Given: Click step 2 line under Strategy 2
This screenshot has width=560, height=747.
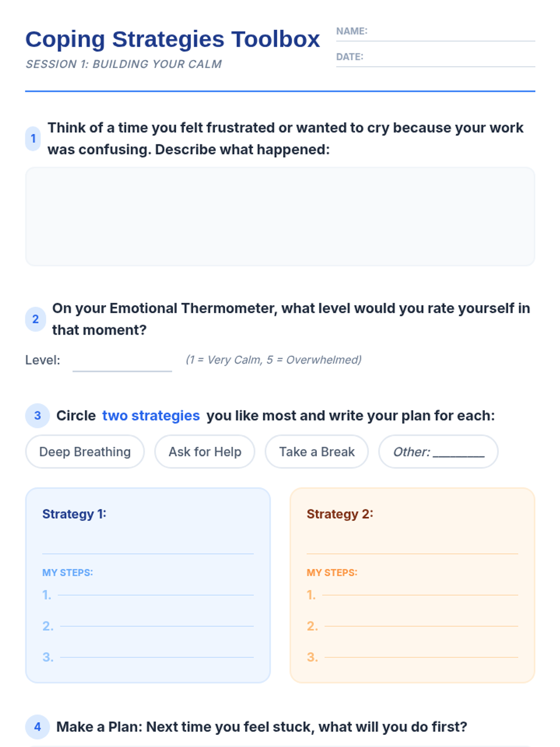Looking at the screenshot, I should 421,622.
